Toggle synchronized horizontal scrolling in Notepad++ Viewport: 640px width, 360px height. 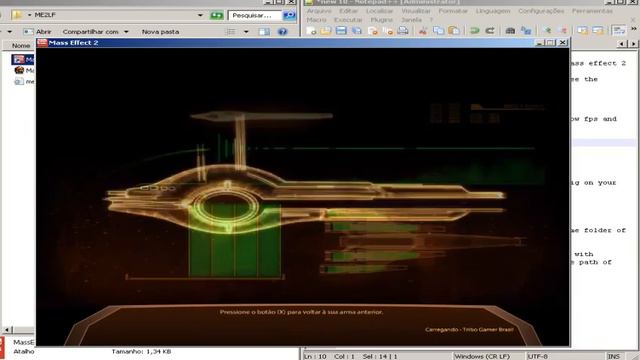(598, 31)
